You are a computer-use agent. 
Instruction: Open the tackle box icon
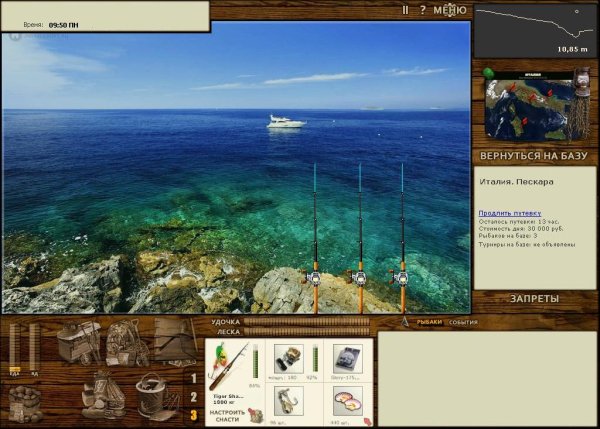[79, 343]
